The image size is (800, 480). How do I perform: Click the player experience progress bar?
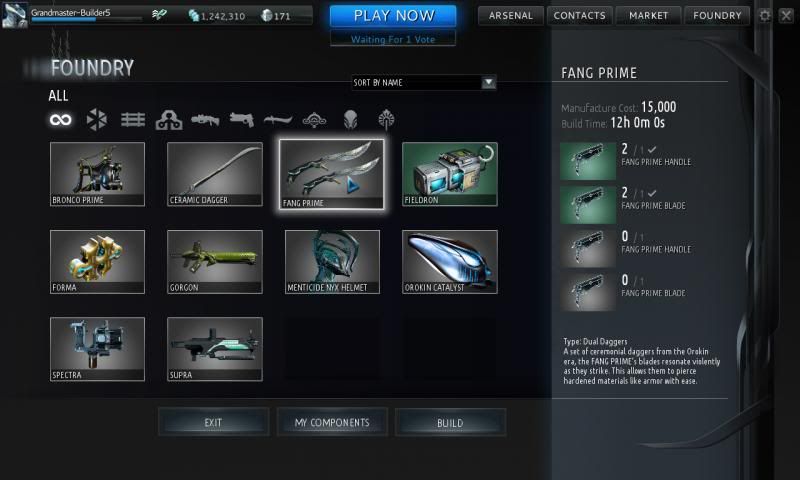point(86,20)
